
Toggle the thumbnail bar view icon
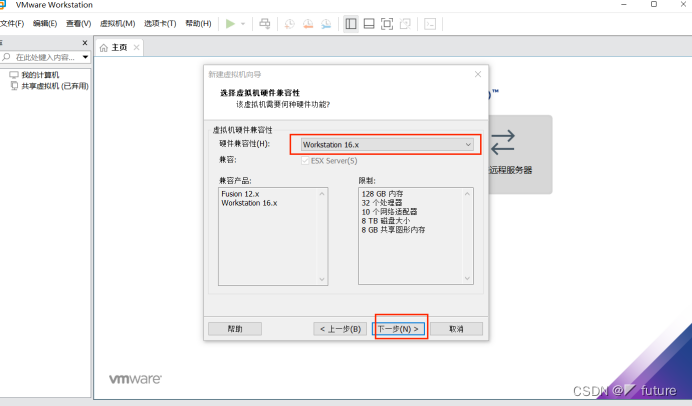pyautogui.click(x=369, y=24)
